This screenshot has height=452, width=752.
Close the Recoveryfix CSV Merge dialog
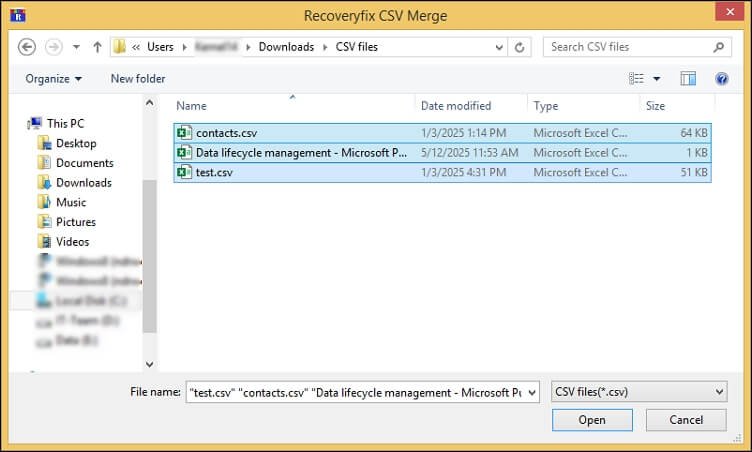pos(729,12)
